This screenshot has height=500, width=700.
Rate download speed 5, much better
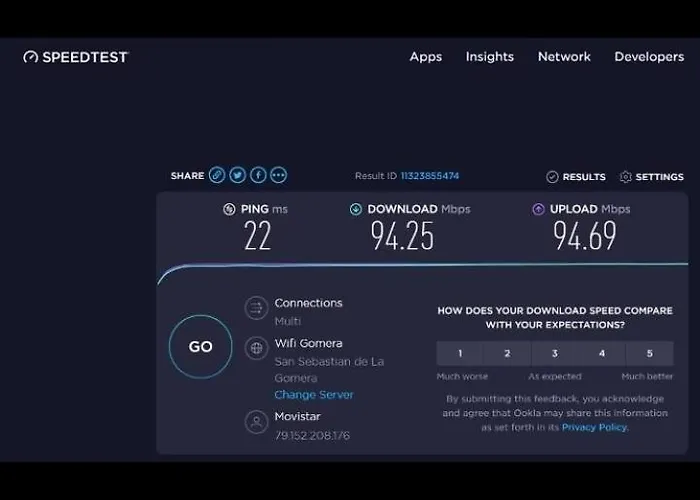[x=649, y=353]
